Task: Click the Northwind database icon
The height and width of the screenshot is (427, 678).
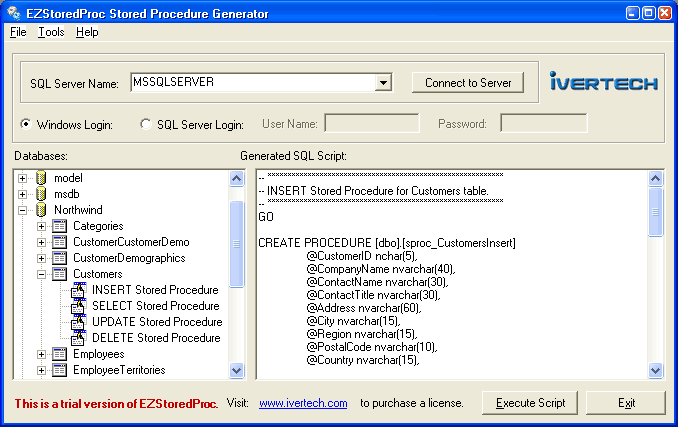Action: pos(41,210)
